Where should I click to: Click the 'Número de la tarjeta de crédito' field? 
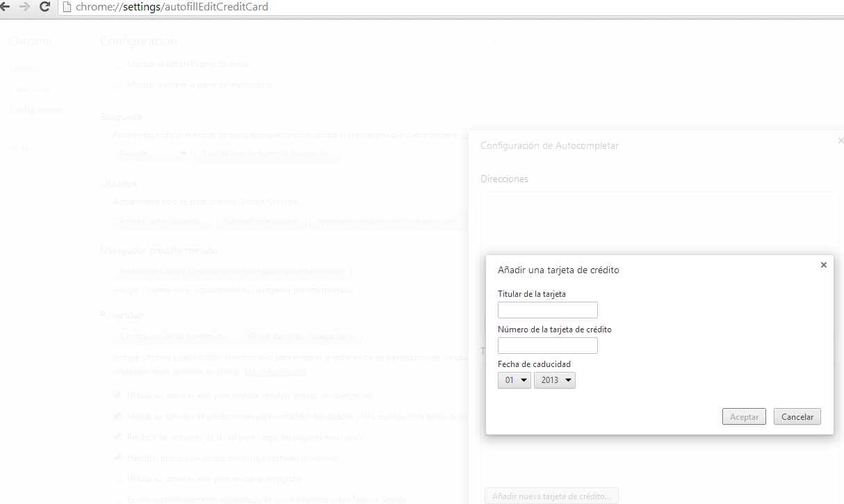547,346
